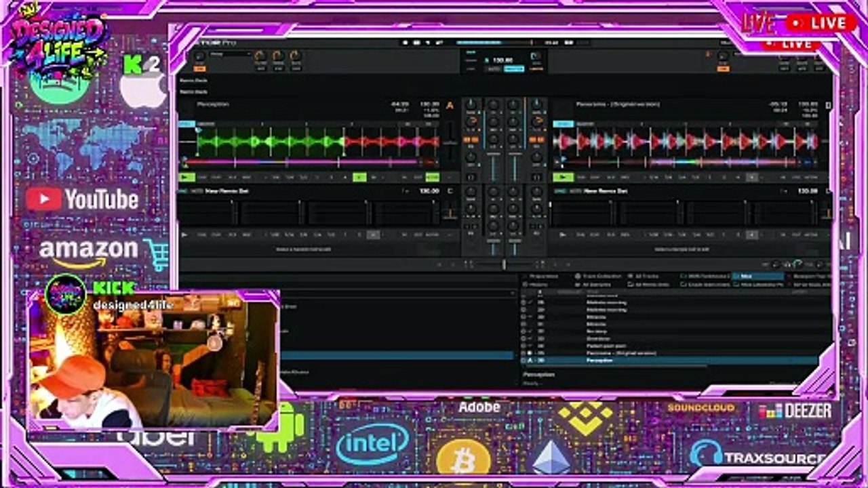Click the orange filter knob on channel B
The width and height of the screenshot is (868, 488).
[537, 121]
